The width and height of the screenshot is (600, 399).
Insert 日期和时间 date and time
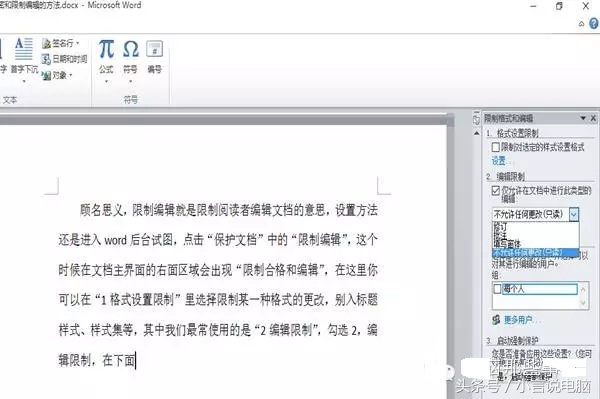tap(64, 59)
